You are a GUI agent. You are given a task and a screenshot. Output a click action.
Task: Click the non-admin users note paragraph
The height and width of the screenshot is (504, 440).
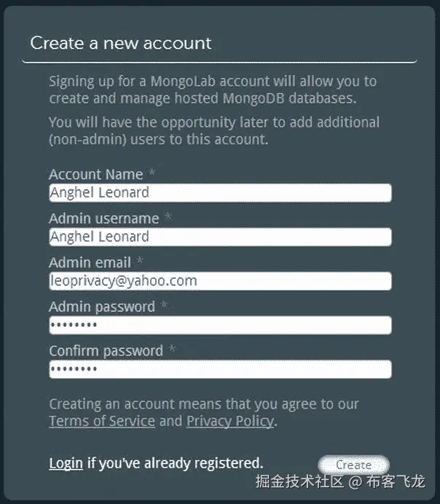(213, 130)
